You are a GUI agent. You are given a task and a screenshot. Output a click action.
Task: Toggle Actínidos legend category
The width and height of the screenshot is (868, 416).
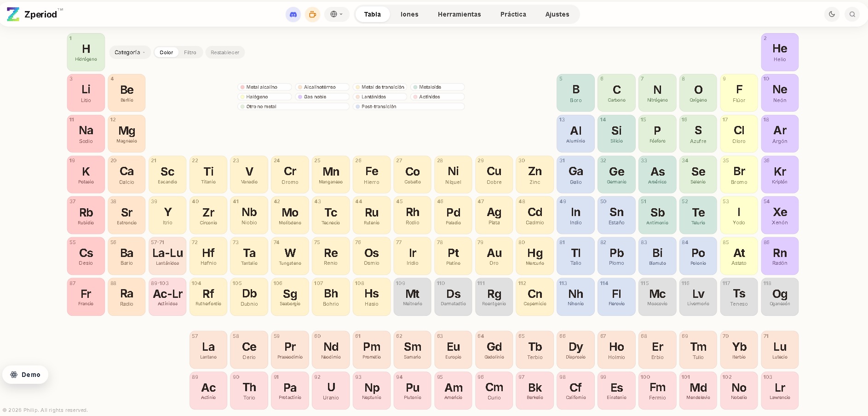tap(437, 97)
